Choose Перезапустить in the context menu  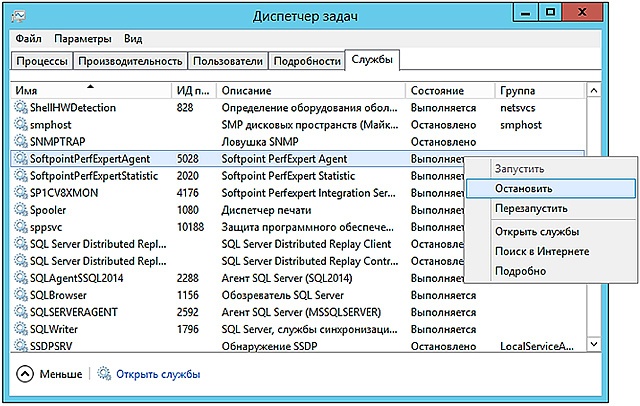530,208
